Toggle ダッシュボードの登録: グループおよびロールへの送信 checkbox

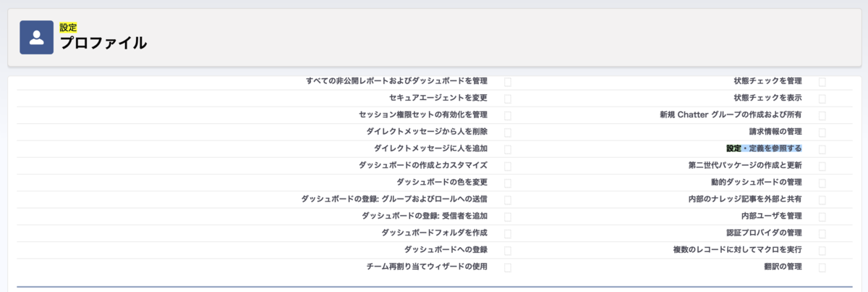tap(508, 200)
